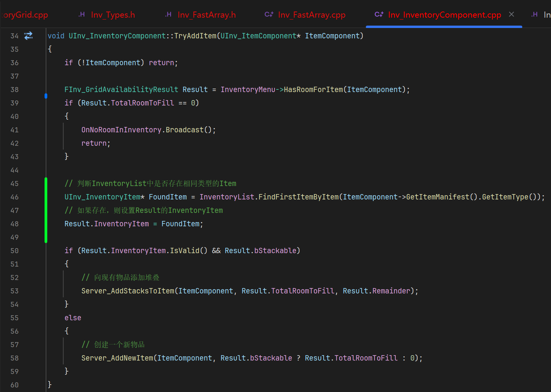Click the HasRoomForItem call on line 38
This screenshot has width=551, height=392.
coord(313,89)
